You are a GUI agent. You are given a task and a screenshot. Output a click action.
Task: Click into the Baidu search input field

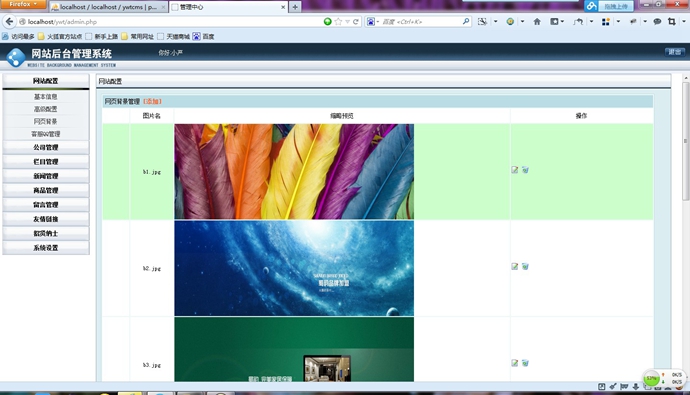click(420, 21)
